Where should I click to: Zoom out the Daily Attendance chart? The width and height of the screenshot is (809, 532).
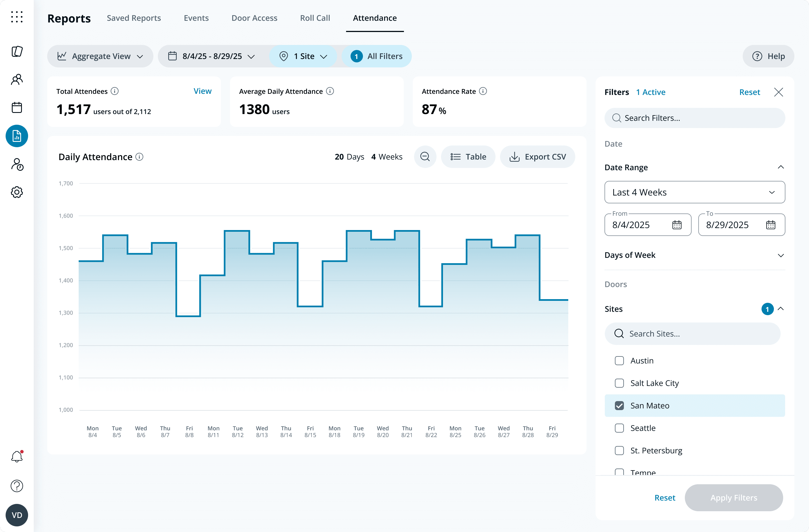[x=425, y=157]
